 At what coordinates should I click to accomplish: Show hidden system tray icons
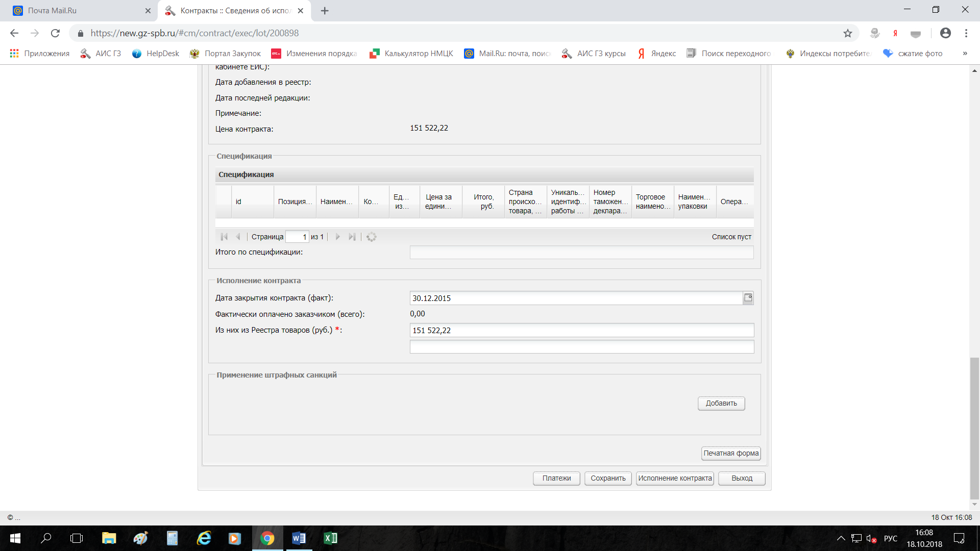click(841, 538)
